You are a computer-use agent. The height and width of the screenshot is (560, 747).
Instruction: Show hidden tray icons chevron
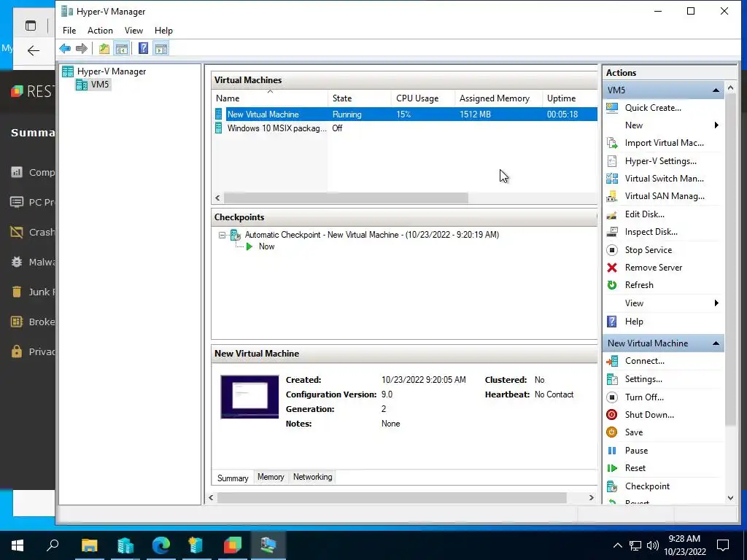click(617, 545)
